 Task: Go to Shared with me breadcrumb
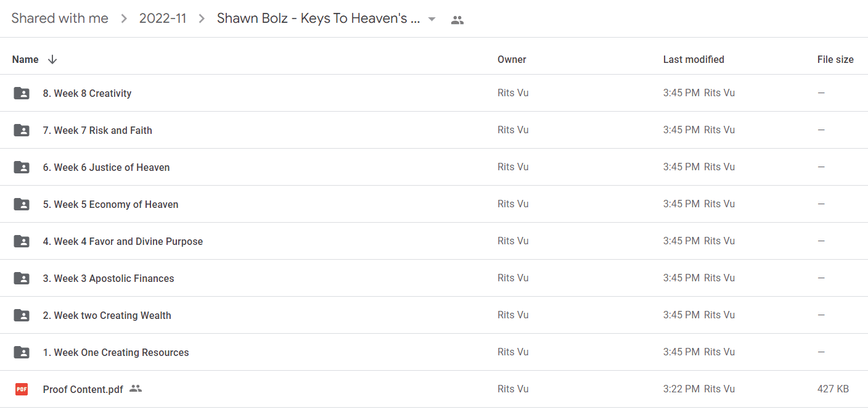(x=60, y=19)
